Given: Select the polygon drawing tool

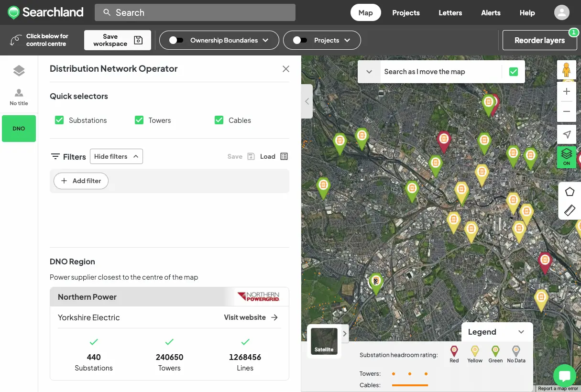Looking at the screenshot, I should [x=570, y=191].
